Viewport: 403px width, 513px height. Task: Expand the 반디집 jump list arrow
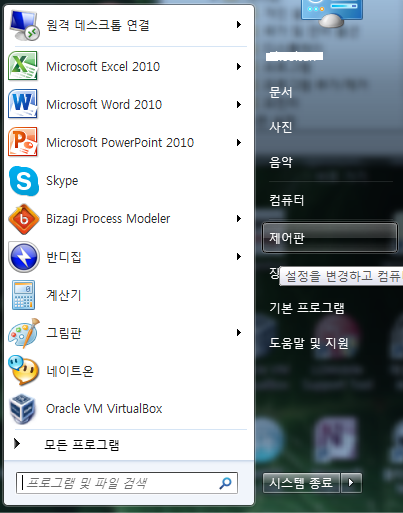(x=239, y=257)
